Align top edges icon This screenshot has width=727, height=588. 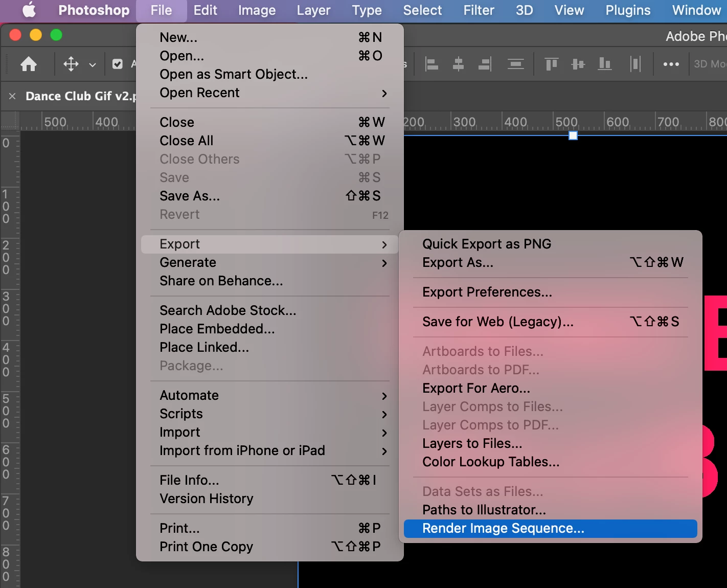(x=552, y=64)
